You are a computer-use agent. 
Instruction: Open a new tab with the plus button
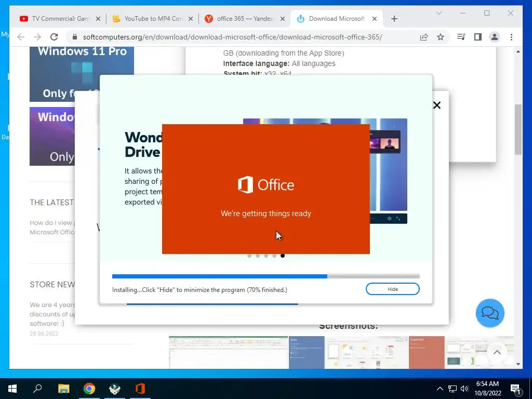tap(394, 19)
